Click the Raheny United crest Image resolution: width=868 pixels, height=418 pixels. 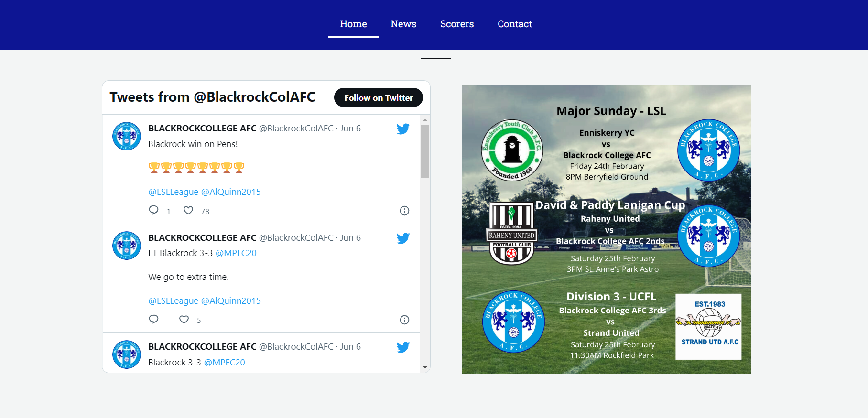click(x=512, y=234)
